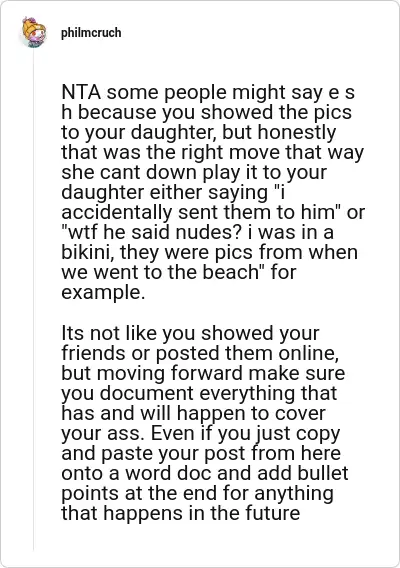Click the line 'and paste your post from here'

(201, 454)
